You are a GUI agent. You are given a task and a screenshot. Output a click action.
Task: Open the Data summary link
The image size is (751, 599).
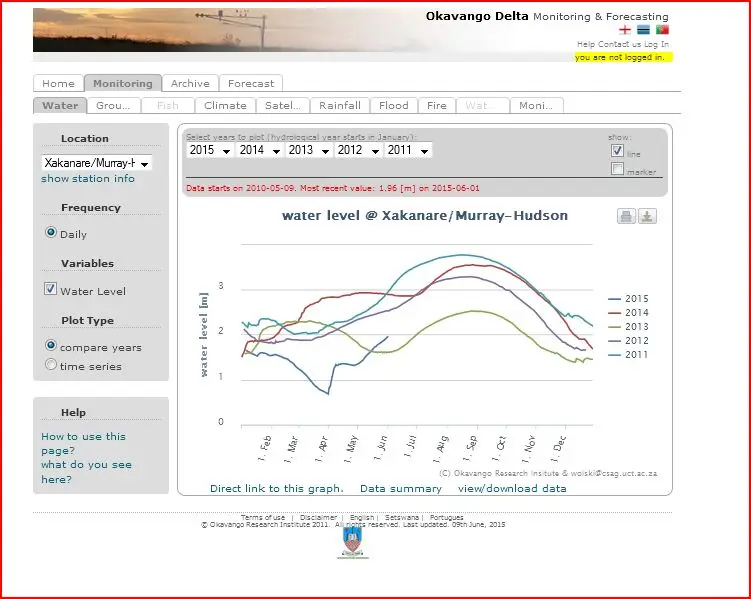[401, 488]
